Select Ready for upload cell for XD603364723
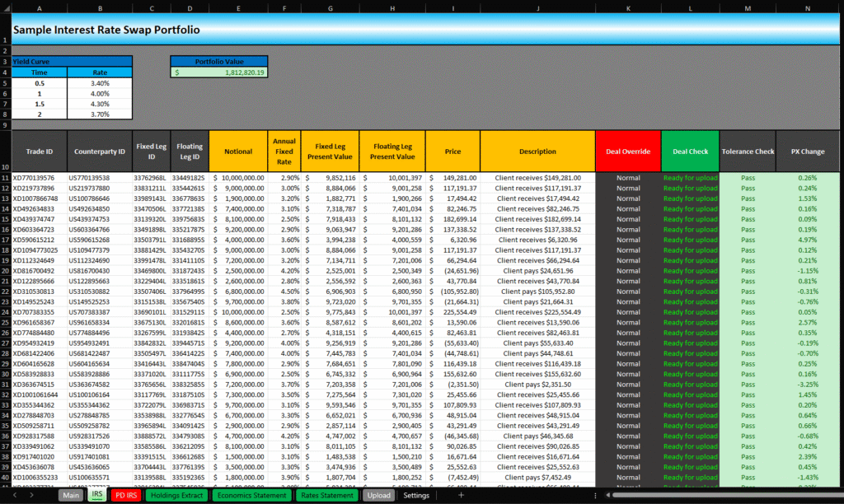844x504 pixels. 690,230
